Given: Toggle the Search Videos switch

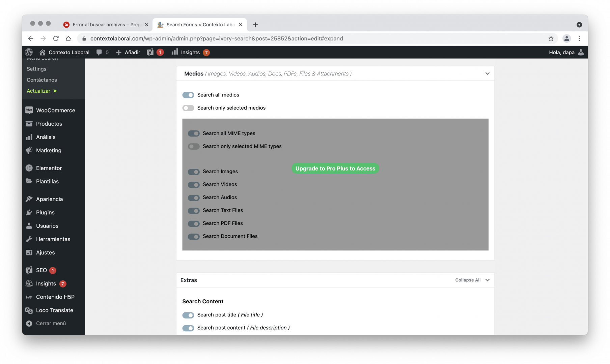Looking at the screenshot, I should pyautogui.click(x=194, y=185).
